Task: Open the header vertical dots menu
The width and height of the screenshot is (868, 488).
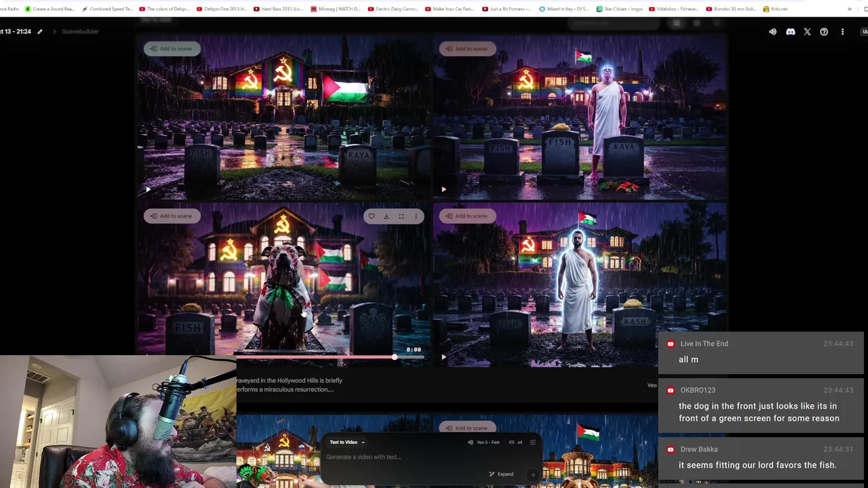Action: 842,32
